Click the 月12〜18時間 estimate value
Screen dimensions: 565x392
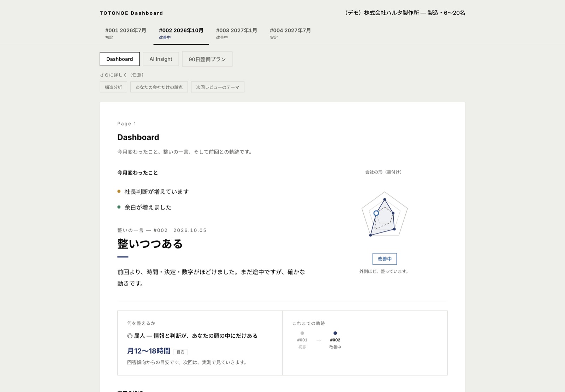point(149,351)
